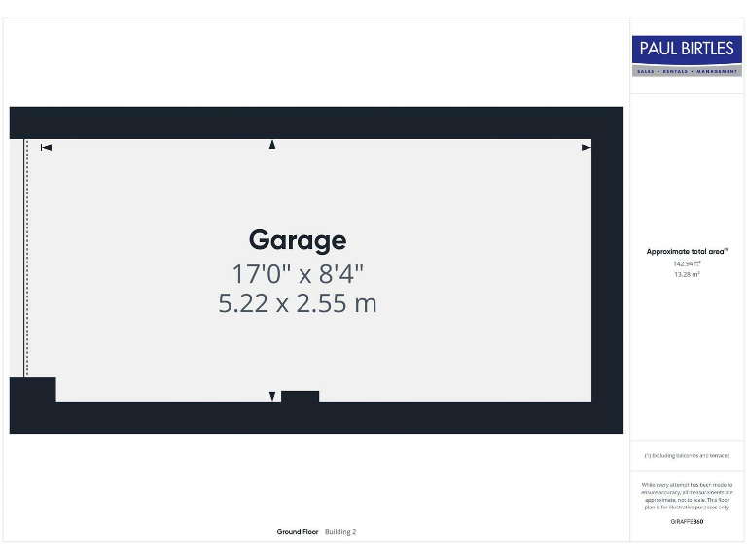Click the Approximate total area heading
The height and width of the screenshot is (560, 747).
pos(687,252)
